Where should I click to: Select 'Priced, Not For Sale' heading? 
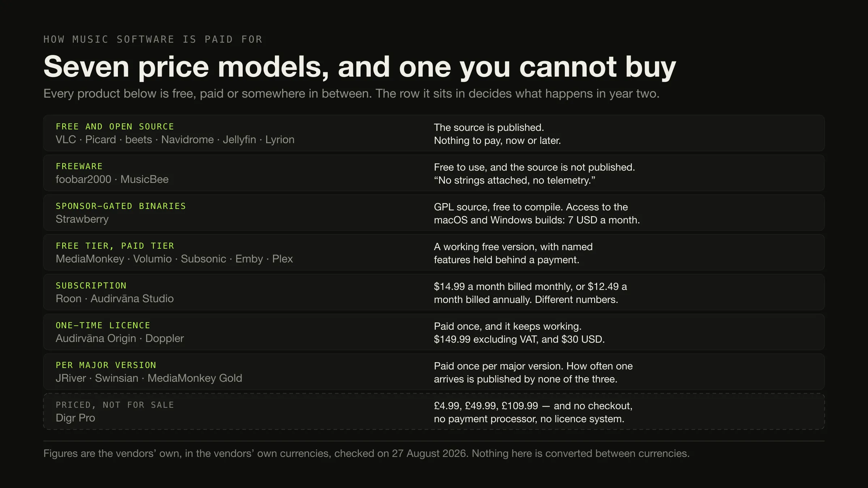click(115, 405)
